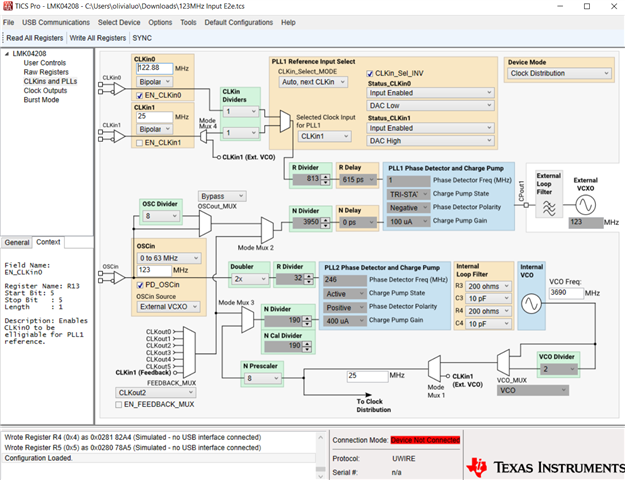Open the R3 200 ohms dropdown
The width and height of the screenshot is (625, 480).
pyautogui.click(x=489, y=286)
